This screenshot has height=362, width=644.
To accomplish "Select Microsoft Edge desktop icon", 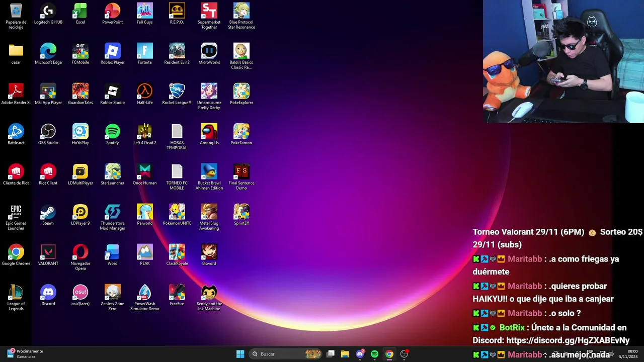I will 48,54.
